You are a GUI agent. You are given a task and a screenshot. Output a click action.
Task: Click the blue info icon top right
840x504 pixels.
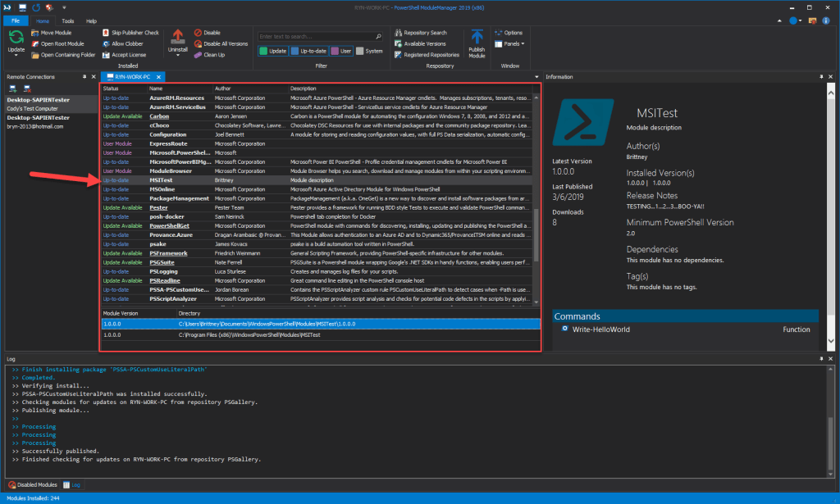point(826,20)
